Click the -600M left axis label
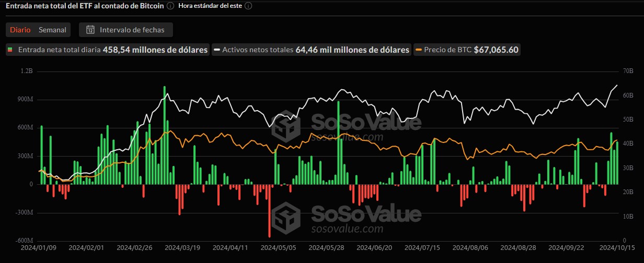The width and height of the screenshot is (644, 263). pyautogui.click(x=24, y=241)
